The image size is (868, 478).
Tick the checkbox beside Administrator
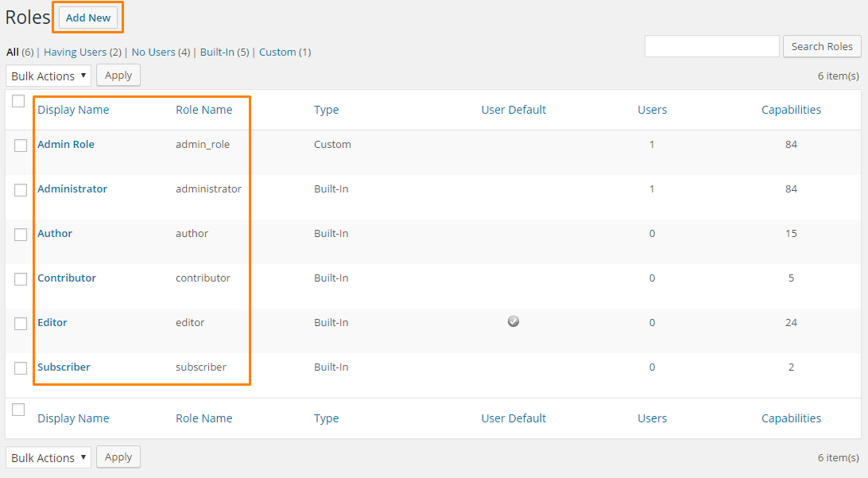click(x=21, y=190)
